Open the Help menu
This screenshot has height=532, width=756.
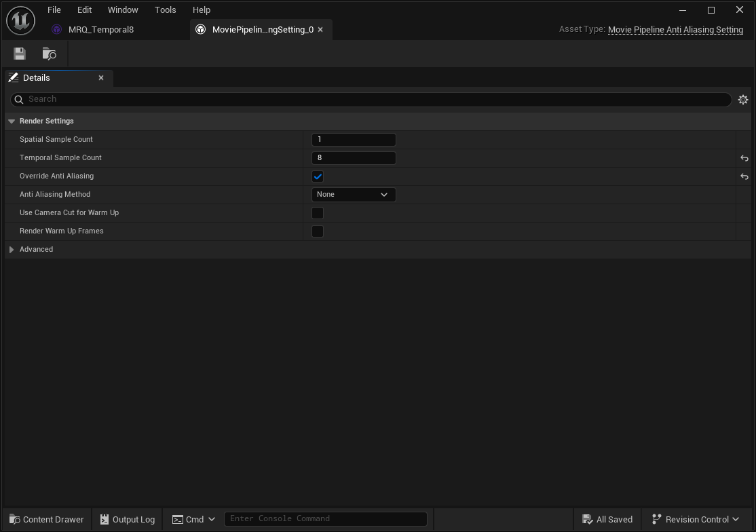pos(202,9)
